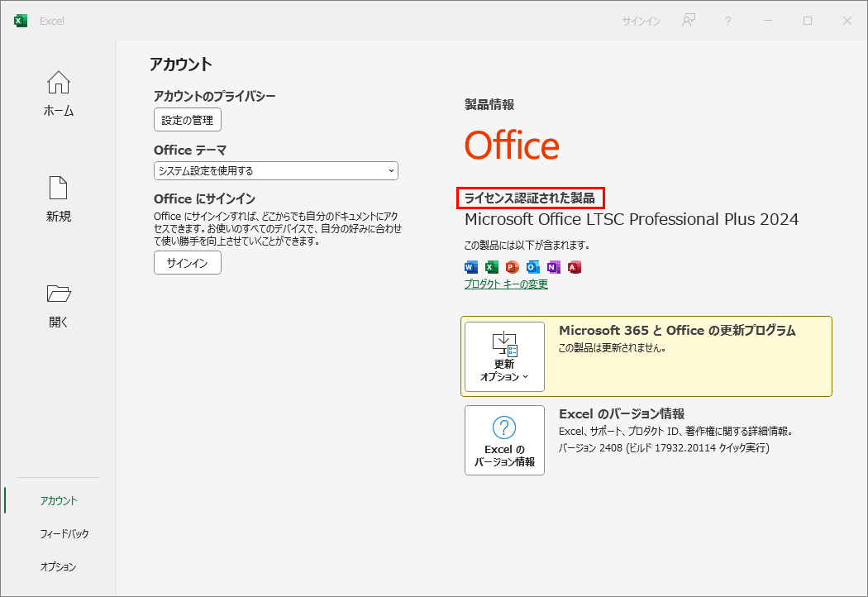Click the この製品は更新されません。 text
Viewport: 868px width, 597px height.
pos(612,348)
